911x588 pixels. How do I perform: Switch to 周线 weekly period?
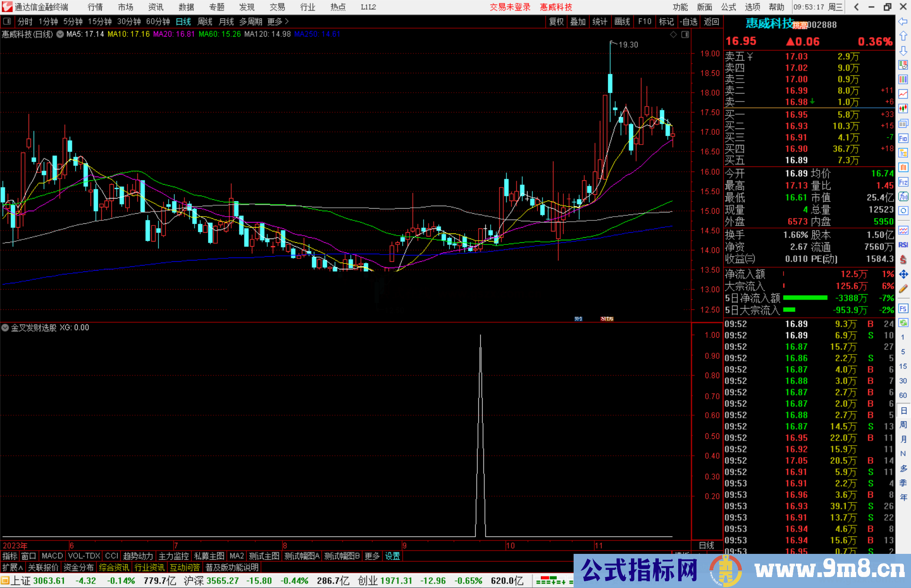coord(205,21)
